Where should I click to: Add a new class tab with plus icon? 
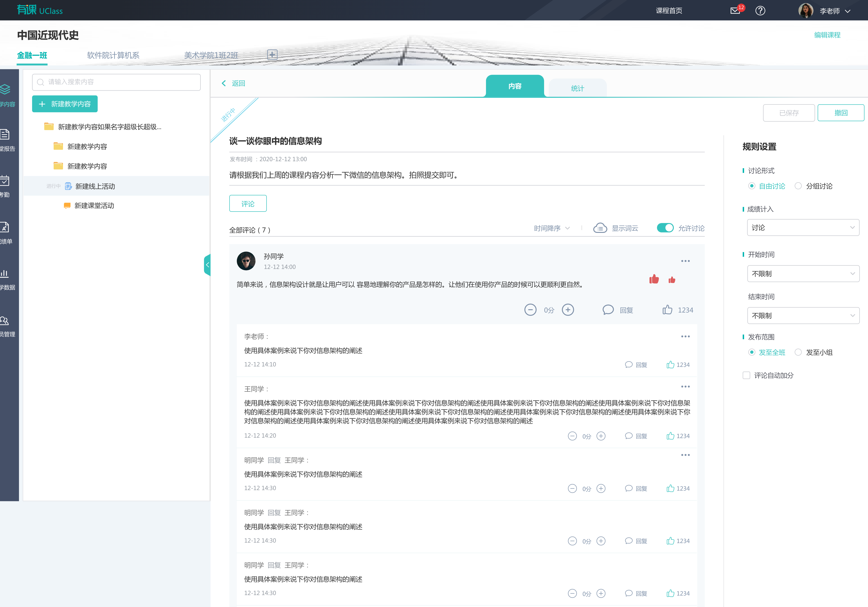click(272, 54)
